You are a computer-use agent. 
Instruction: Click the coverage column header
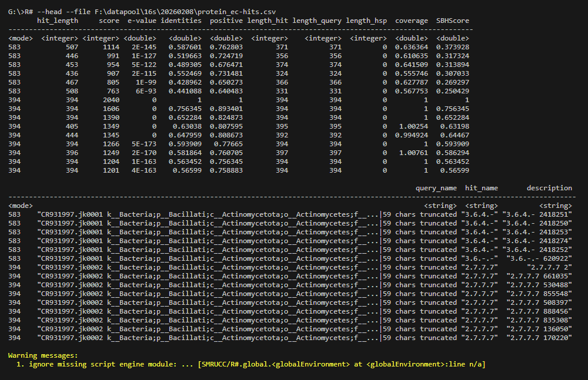(x=411, y=21)
